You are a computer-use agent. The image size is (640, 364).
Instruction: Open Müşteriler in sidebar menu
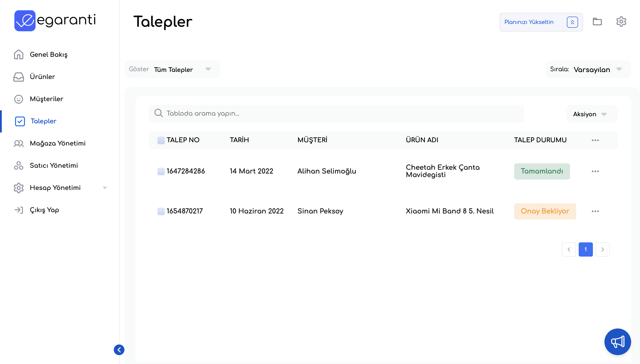tap(46, 99)
